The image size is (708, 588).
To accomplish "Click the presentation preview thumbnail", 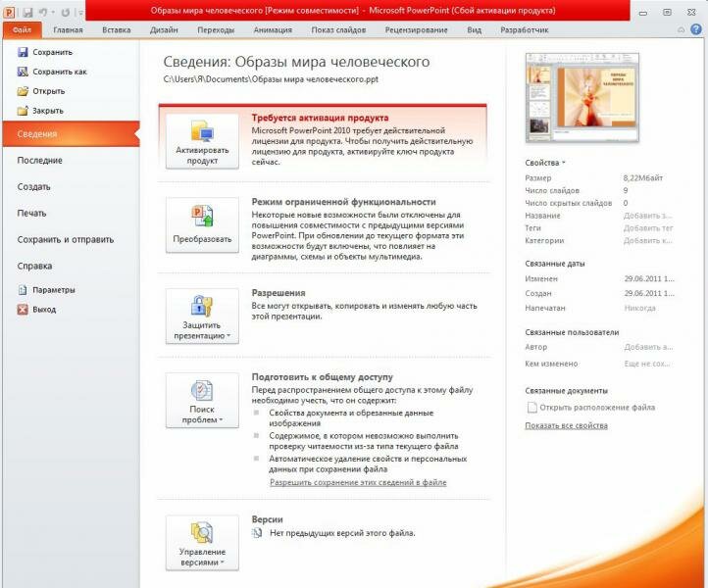I will pyautogui.click(x=582, y=97).
